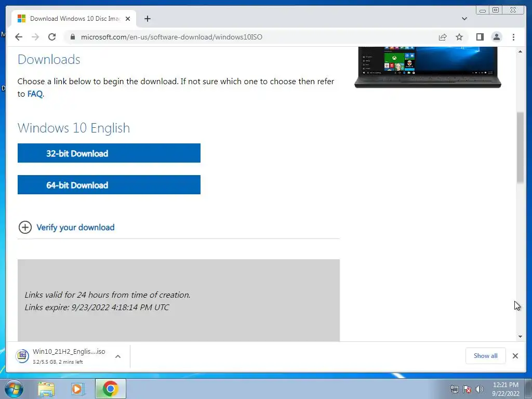Viewport: 532px width, 399px height.
Task: Reload the Microsoft download page
Action: click(x=52, y=37)
